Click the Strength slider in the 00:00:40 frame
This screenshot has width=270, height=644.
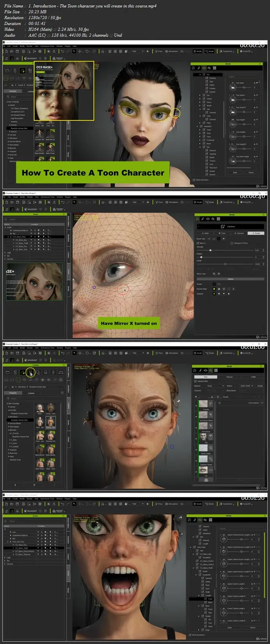coord(225,250)
